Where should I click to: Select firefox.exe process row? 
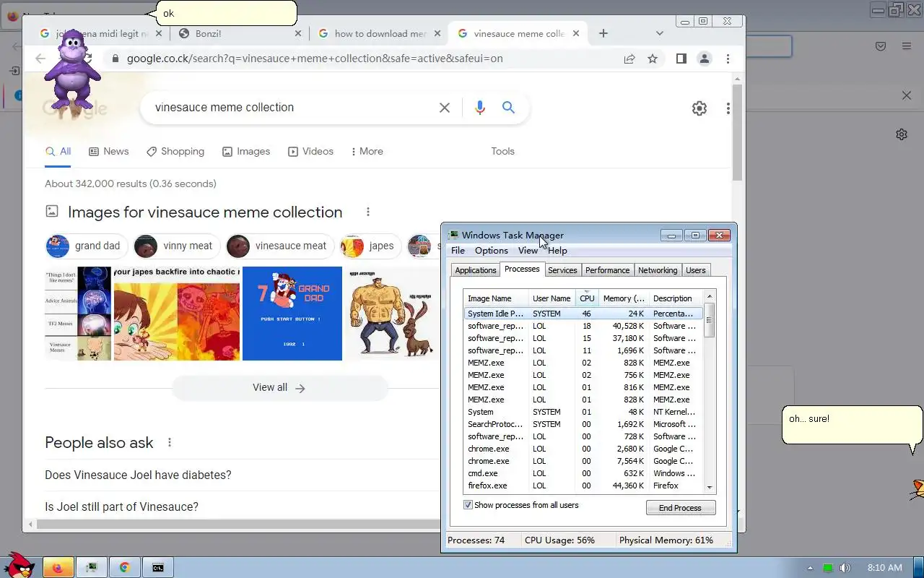click(583, 486)
